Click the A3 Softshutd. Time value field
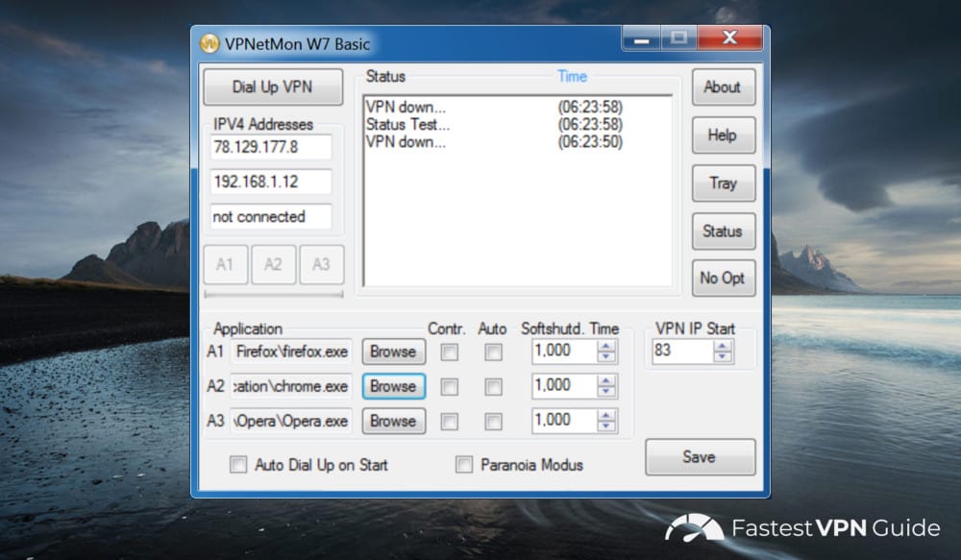This screenshot has height=560, width=961. tap(564, 421)
